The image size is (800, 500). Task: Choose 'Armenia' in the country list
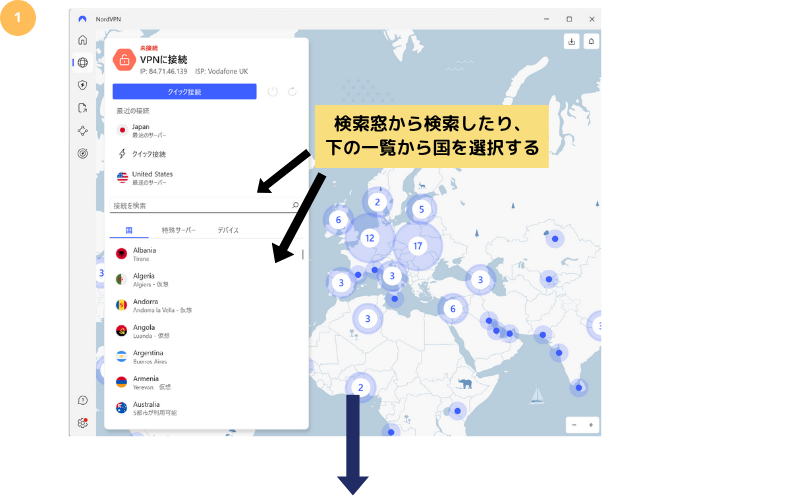pos(145,379)
